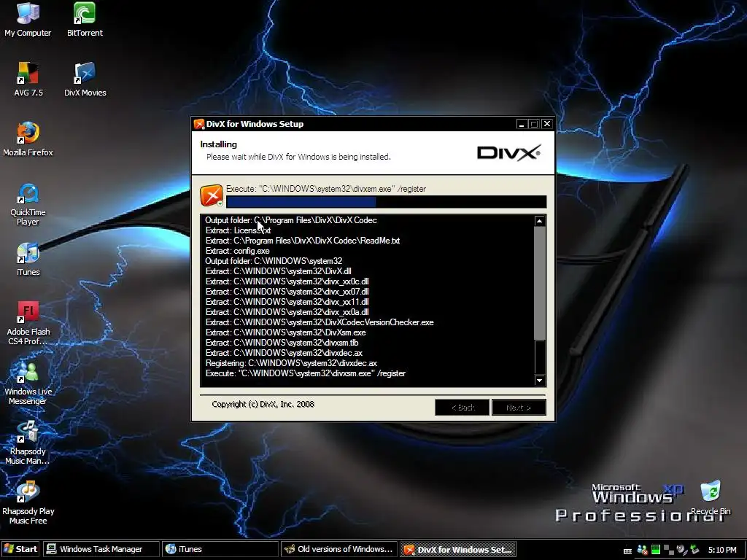Click the disabled Next button
Image resolution: width=747 pixels, height=560 pixels.
pos(519,408)
